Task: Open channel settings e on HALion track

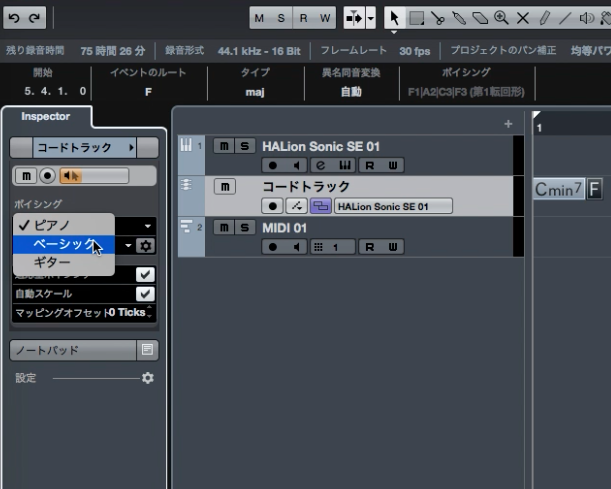Action: pos(321,166)
